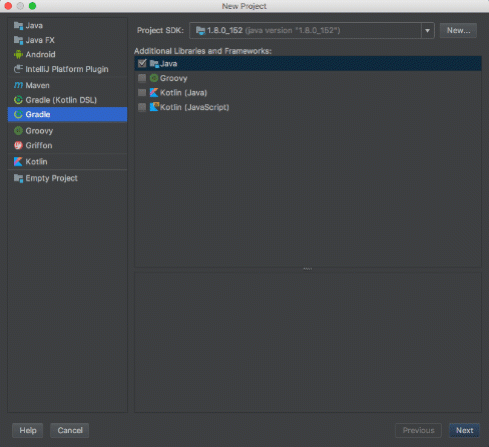The image size is (489, 447).
Task: Click the Cancel button
Action: [70, 430]
